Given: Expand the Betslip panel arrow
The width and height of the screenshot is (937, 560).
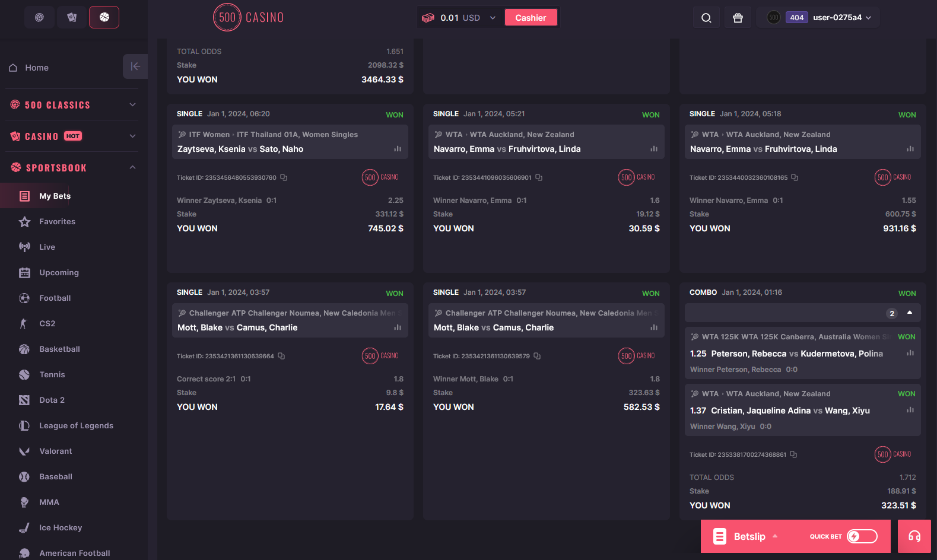Looking at the screenshot, I should pos(775,536).
